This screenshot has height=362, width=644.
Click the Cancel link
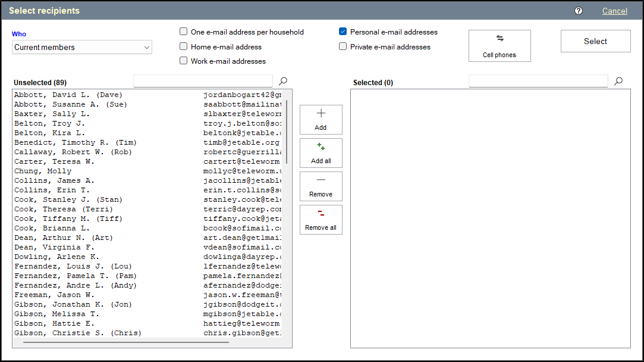tap(614, 11)
